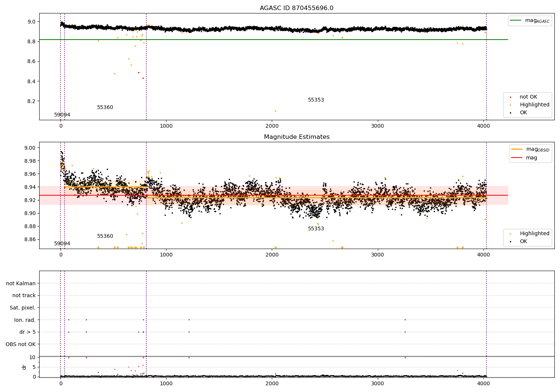Screen dimensions: 560x392
Task: Click the title AGASC ID 870455696.0
Action: coord(296,8)
